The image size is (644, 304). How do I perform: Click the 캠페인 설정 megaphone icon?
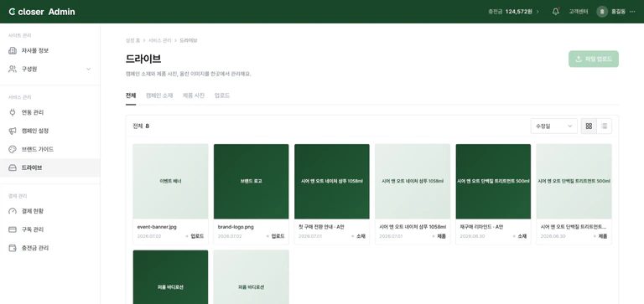pyautogui.click(x=13, y=131)
